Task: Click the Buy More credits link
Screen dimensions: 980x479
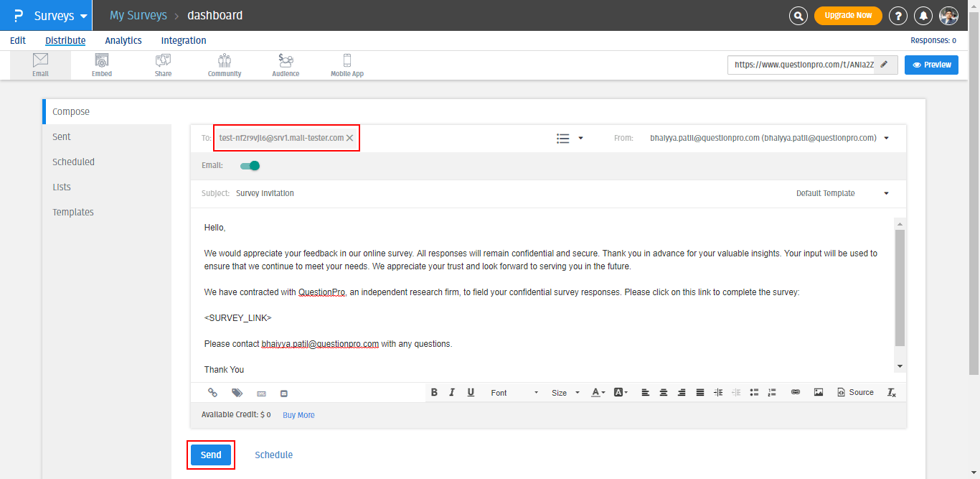Action: (298, 415)
